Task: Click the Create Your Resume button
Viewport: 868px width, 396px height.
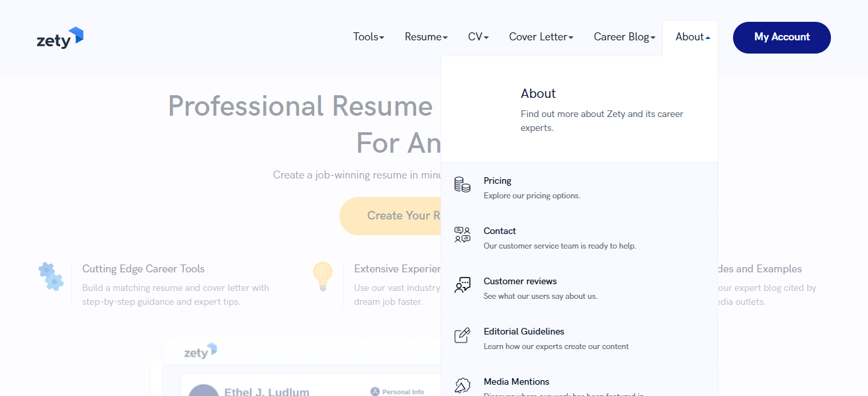Action: tap(390, 216)
